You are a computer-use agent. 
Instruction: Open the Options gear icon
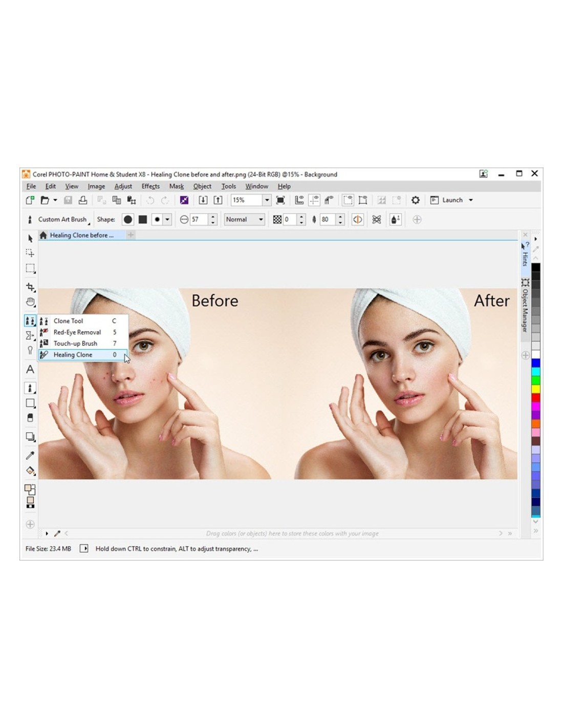click(x=415, y=200)
